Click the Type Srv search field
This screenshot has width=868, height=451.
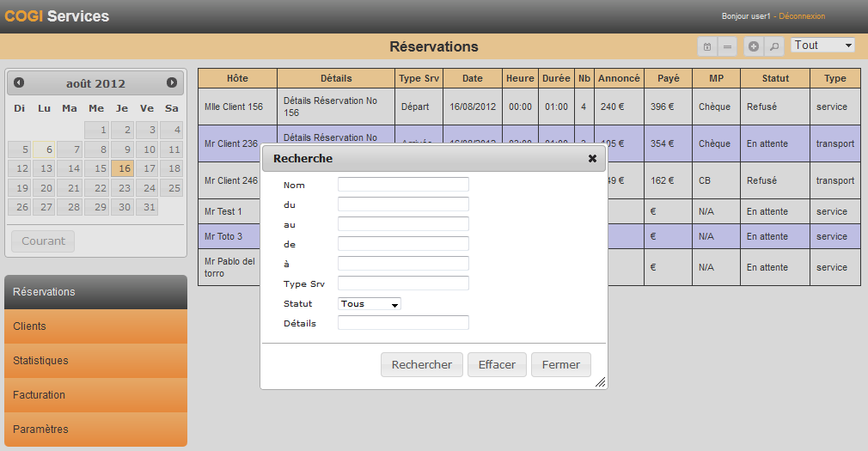pyautogui.click(x=403, y=283)
